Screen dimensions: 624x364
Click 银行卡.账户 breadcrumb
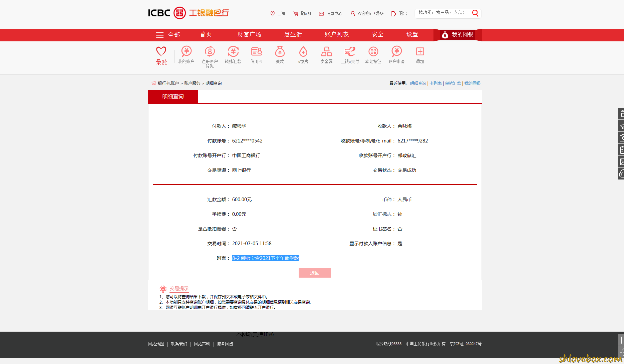click(168, 83)
